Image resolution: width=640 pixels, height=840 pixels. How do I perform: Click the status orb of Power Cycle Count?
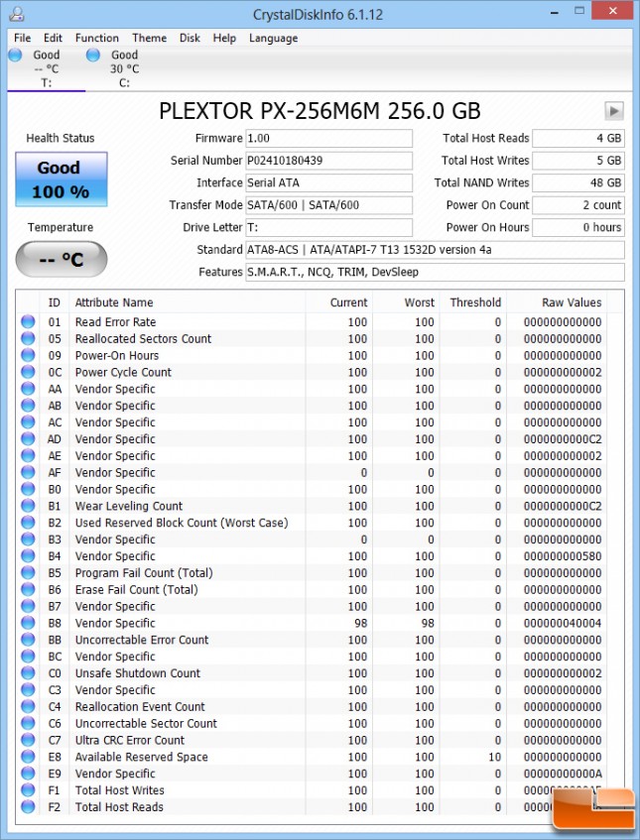click(28, 372)
